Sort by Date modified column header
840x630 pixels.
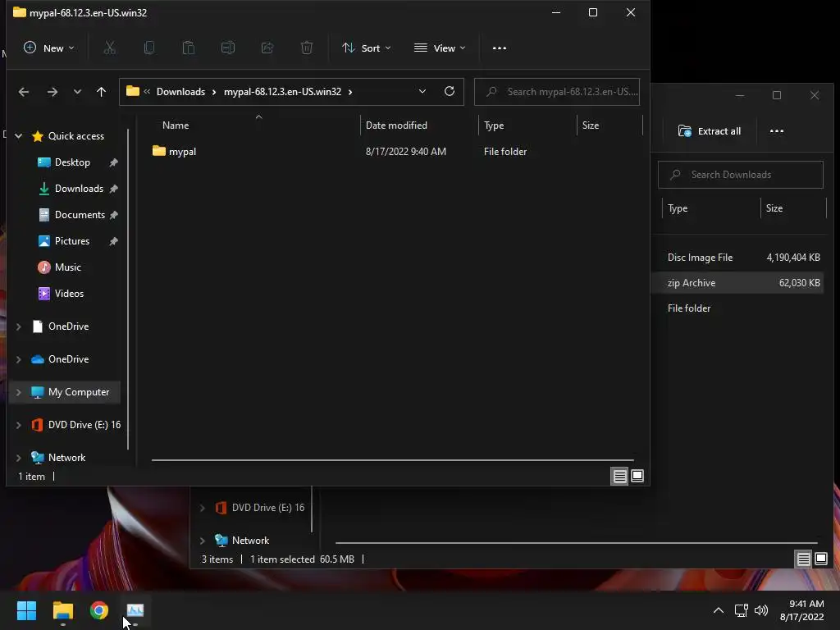tap(396, 126)
